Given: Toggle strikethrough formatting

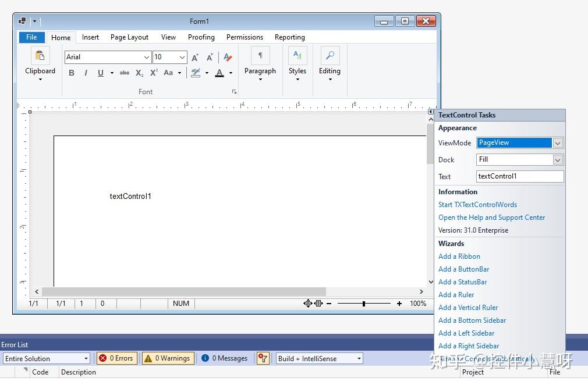Looking at the screenshot, I should (124, 73).
